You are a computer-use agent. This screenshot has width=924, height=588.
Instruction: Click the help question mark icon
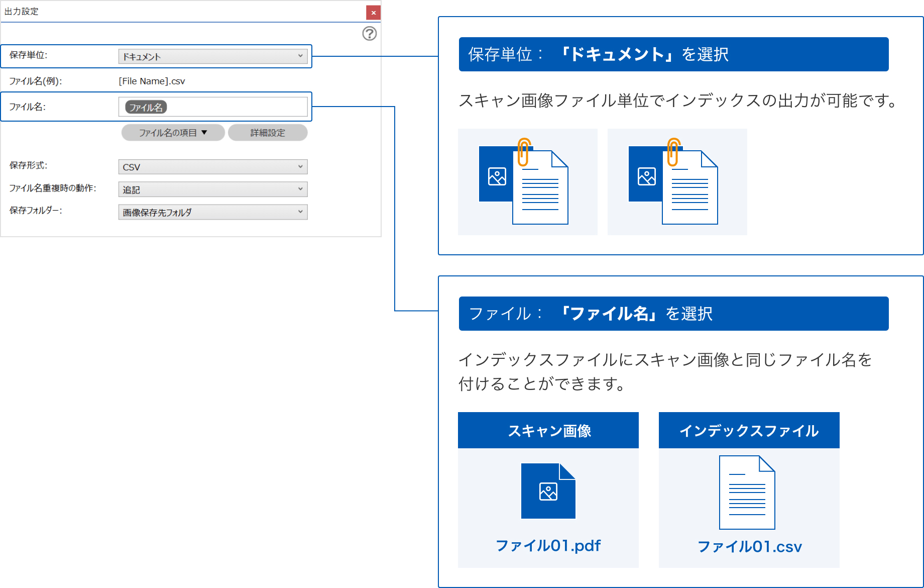tap(370, 34)
